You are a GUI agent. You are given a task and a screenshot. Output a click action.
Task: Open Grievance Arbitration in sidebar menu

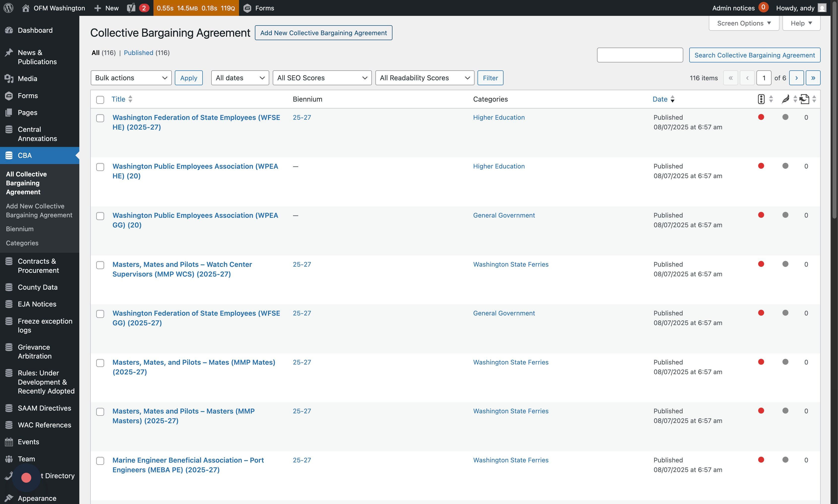(34, 352)
